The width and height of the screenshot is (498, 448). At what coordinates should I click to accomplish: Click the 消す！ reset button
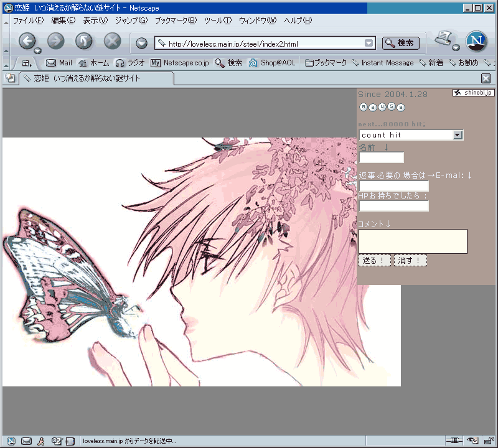[410, 261]
